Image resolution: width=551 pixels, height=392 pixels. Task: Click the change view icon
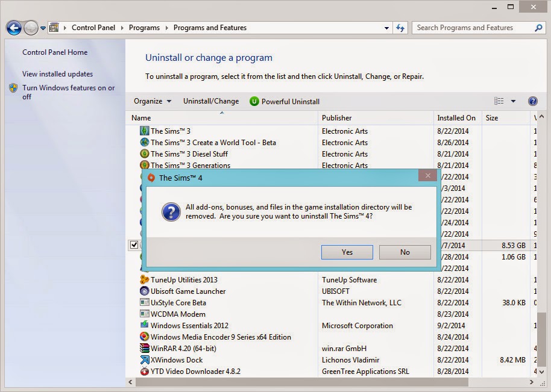click(x=499, y=101)
